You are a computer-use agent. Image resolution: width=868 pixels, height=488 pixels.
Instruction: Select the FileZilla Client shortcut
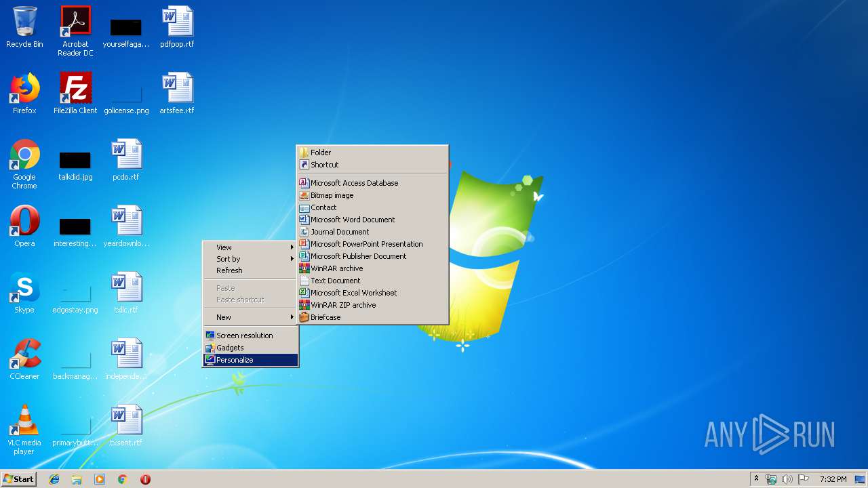pos(75,94)
